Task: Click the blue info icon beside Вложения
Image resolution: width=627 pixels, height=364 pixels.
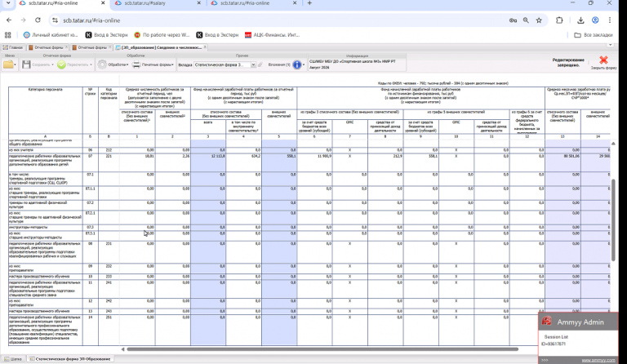Action: (x=296, y=64)
